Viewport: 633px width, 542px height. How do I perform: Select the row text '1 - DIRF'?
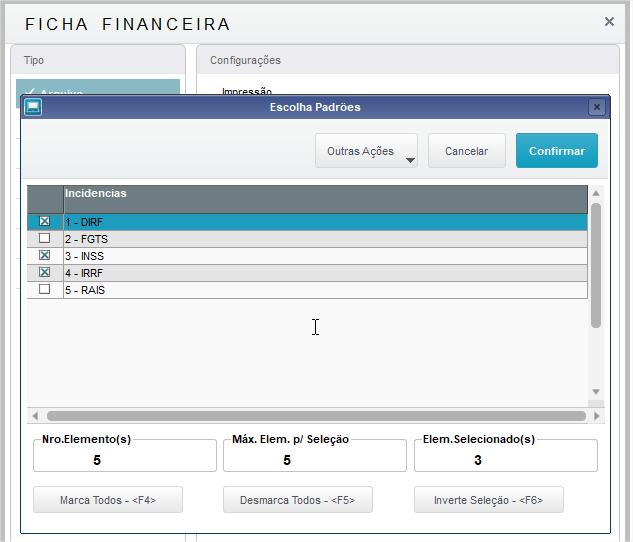pos(84,222)
